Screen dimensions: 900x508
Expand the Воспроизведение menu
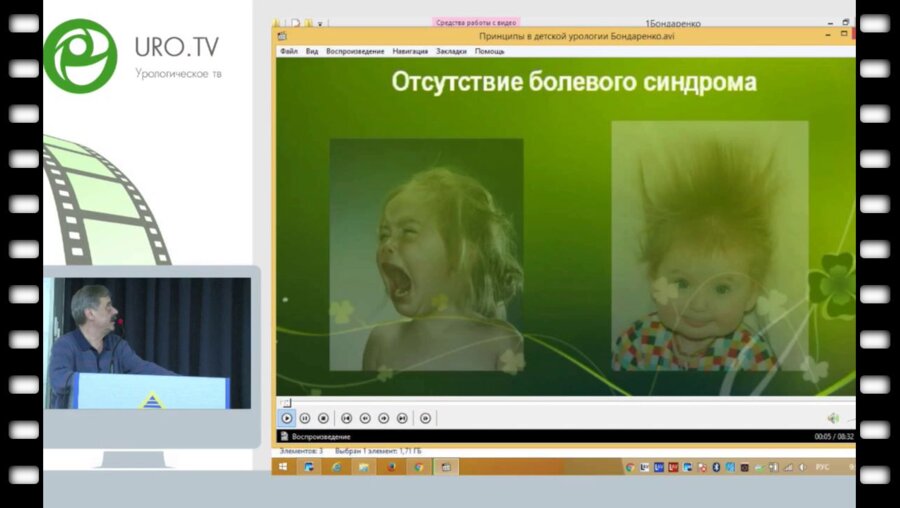coord(355,51)
